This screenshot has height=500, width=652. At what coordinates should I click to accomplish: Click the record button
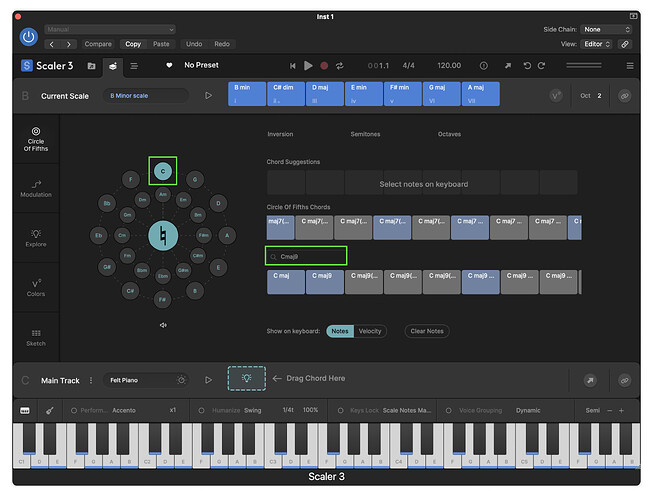tap(324, 66)
